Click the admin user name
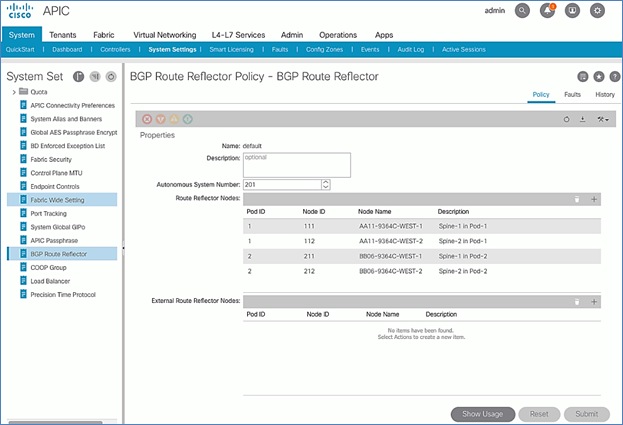This screenshot has height=425, width=623. 495,11
